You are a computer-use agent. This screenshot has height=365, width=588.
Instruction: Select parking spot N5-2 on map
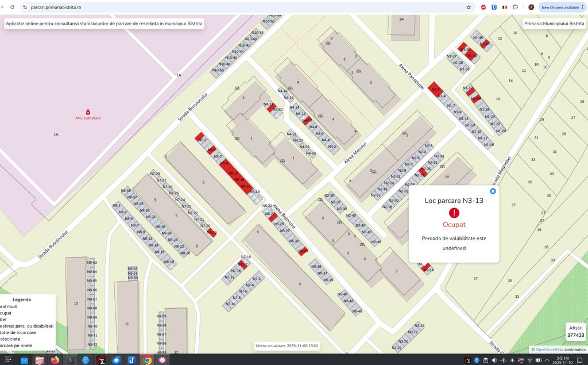(200, 138)
